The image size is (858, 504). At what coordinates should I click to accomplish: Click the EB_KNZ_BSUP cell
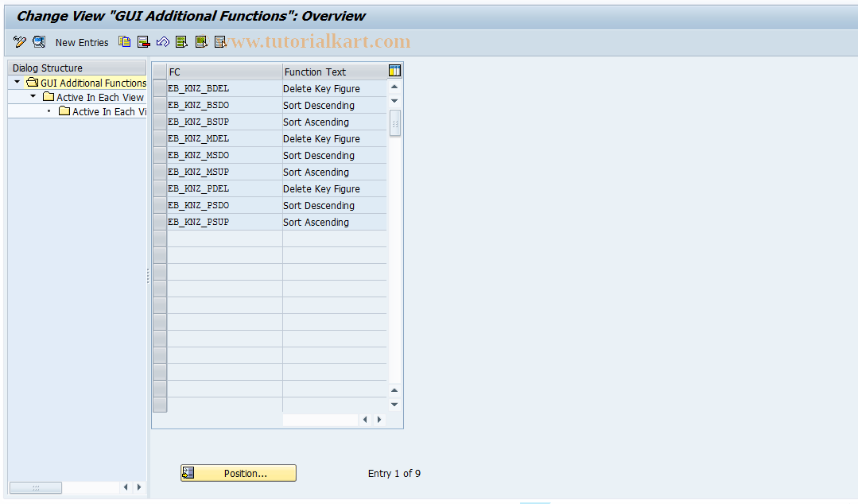pyautogui.click(x=224, y=122)
